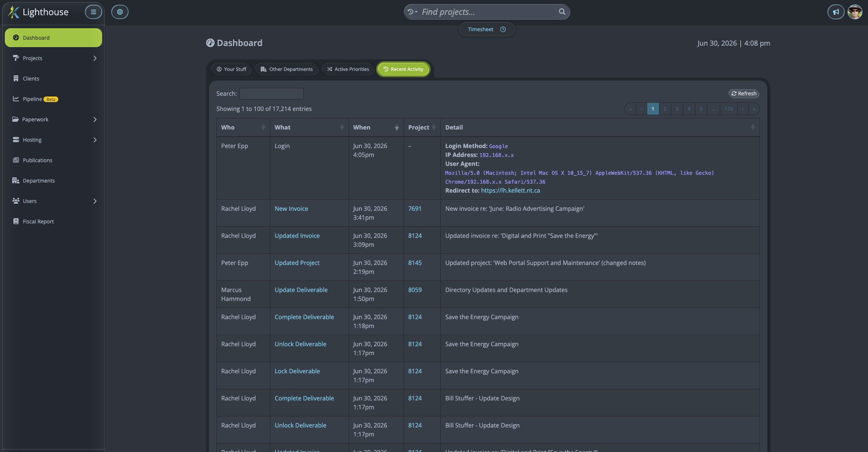This screenshot has height=452, width=868.
Task: Open recent search history dropdown in search bar
Action: point(412,12)
